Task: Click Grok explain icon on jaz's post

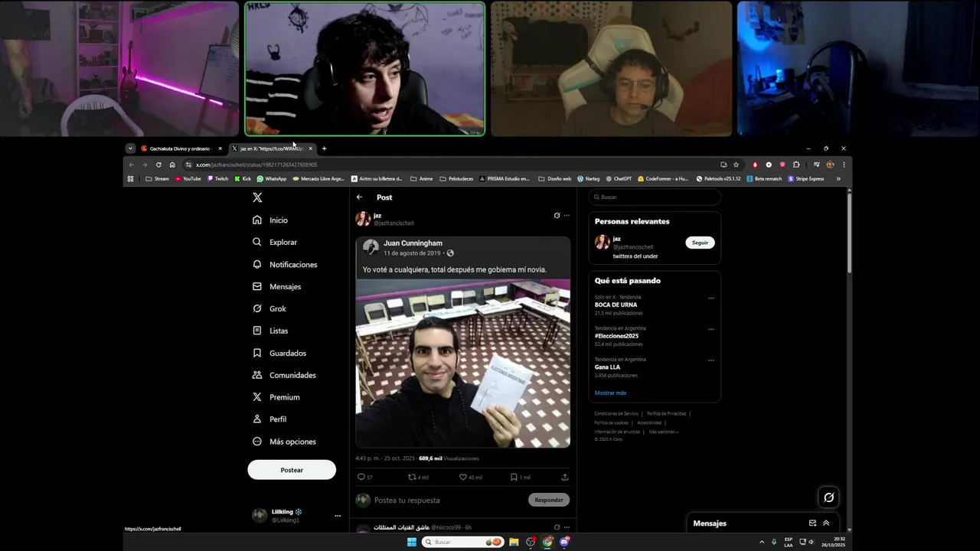Action: pos(557,216)
